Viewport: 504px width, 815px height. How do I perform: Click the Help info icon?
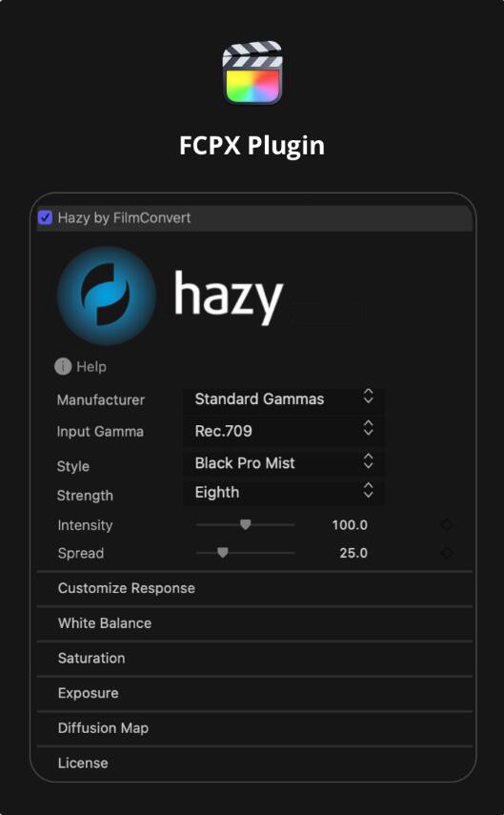pyautogui.click(x=63, y=366)
